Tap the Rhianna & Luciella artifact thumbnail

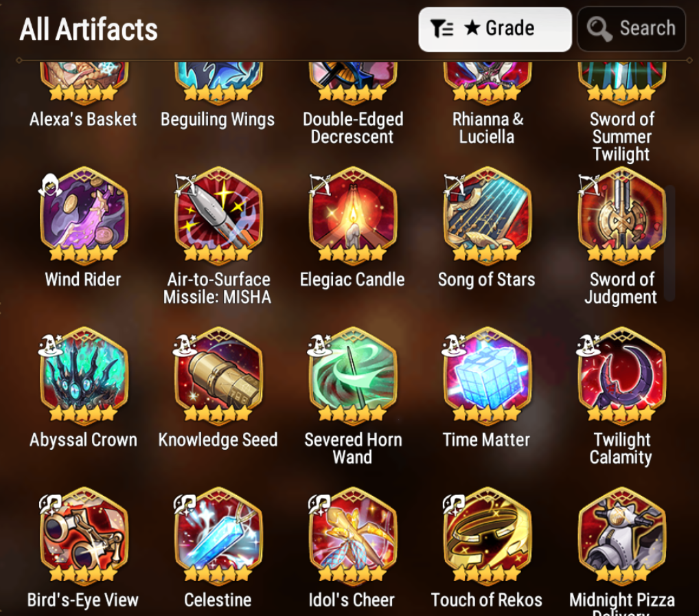click(x=488, y=82)
